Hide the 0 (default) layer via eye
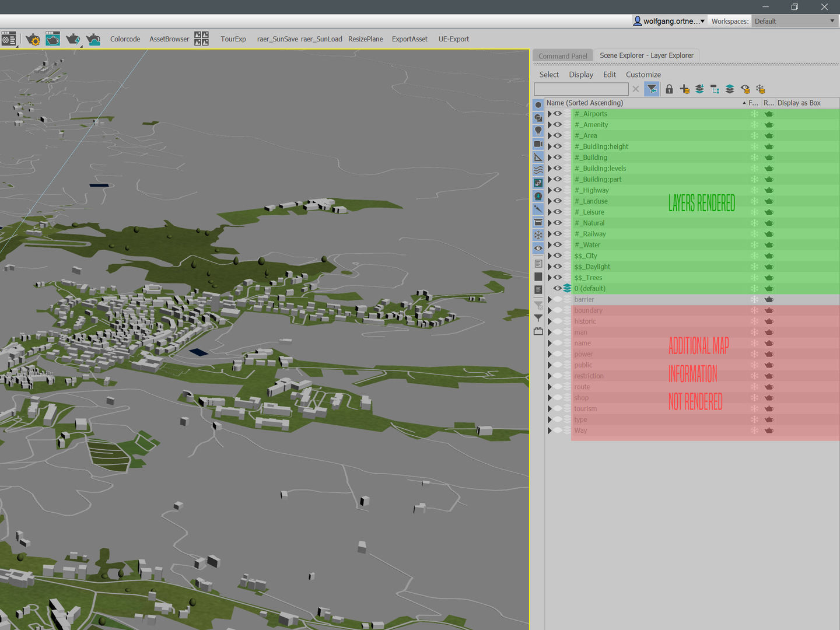This screenshot has height=630, width=840. coord(558,288)
